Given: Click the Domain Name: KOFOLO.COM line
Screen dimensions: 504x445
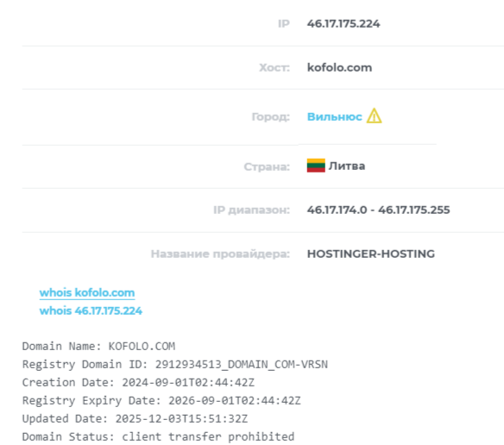Looking at the screenshot, I should point(98,347).
